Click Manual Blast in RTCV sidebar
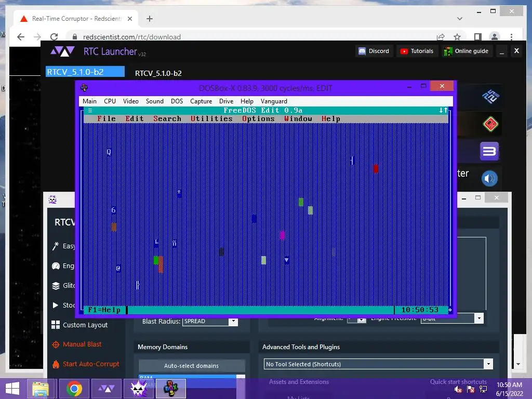Image resolution: width=532 pixels, height=399 pixels. click(x=82, y=344)
